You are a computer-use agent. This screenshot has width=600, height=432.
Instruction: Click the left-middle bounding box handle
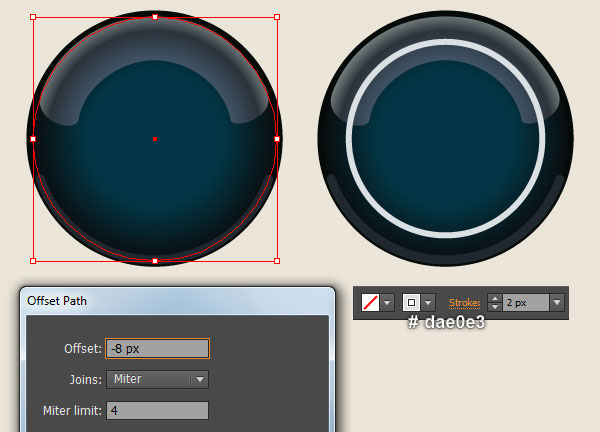click(33, 139)
